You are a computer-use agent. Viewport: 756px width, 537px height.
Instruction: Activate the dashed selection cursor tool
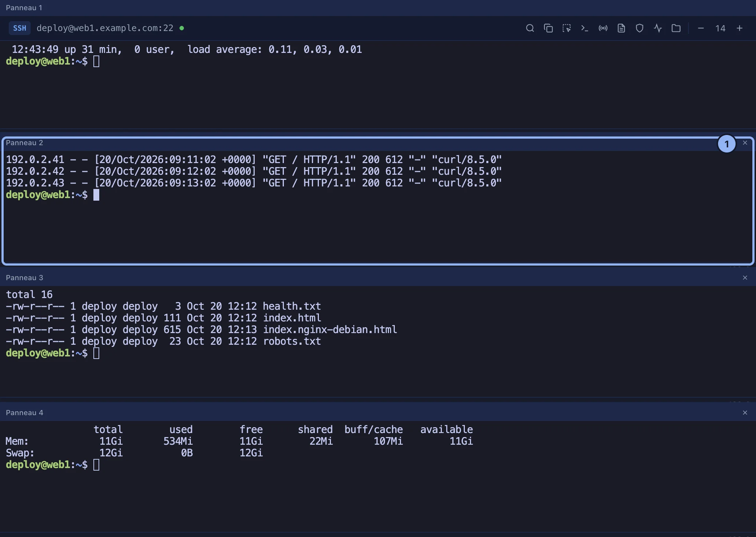click(566, 28)
